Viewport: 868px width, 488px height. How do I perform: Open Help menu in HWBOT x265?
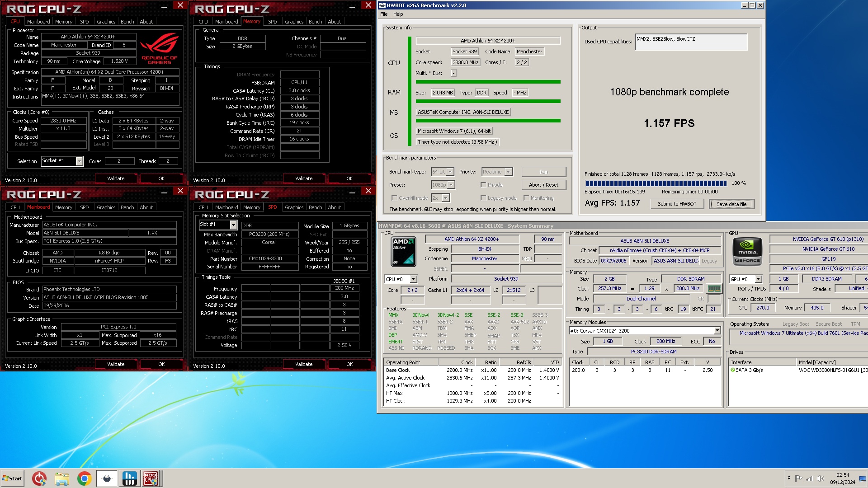tap(398, 14)
